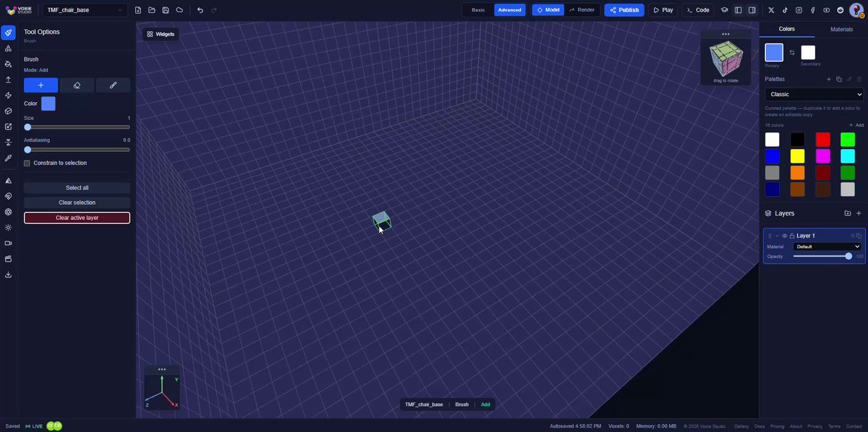
Task: Expand the Layer 1 chevron
Action: click(778, 236)
